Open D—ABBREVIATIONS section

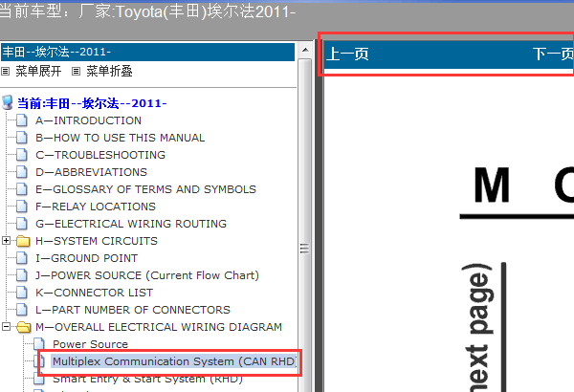click(x=91, y=172)
